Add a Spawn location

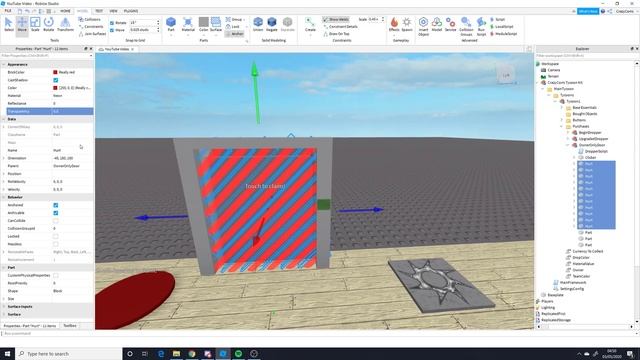407,24
